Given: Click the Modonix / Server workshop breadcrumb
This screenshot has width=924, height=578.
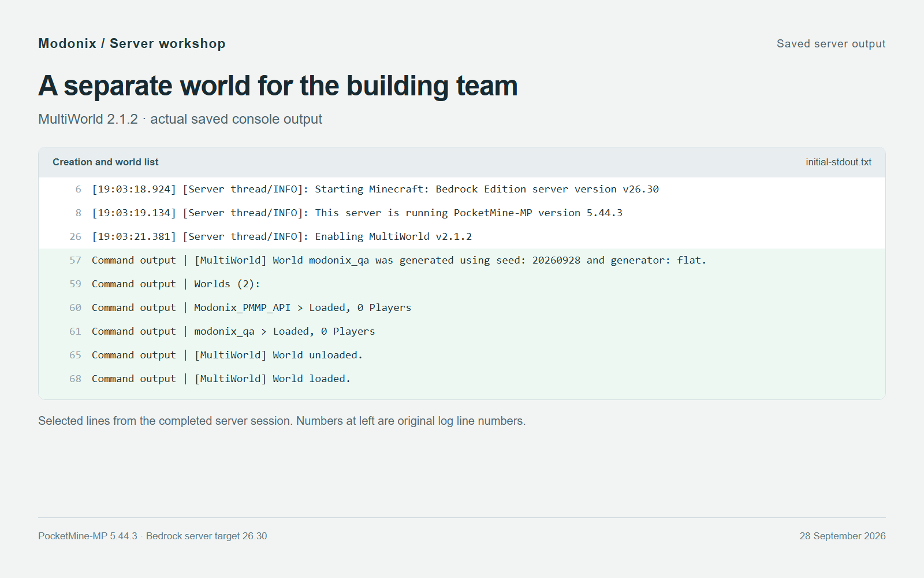Looking at the screenshot, I should pyautogui.click(x=132, y=43).
